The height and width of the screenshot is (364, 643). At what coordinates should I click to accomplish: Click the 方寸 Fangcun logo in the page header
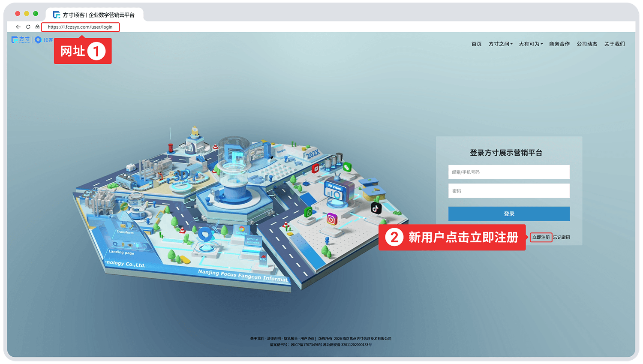(x=21, y=40)
